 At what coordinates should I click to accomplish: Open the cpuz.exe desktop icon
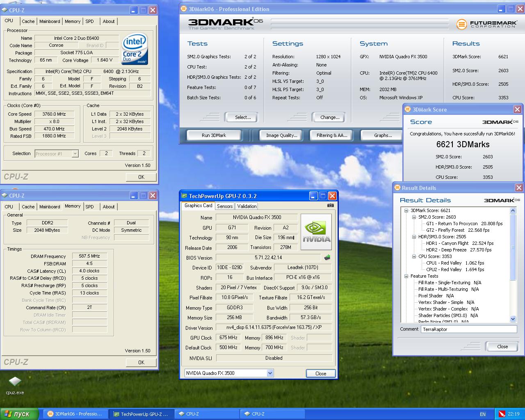[x=15, y=385]
